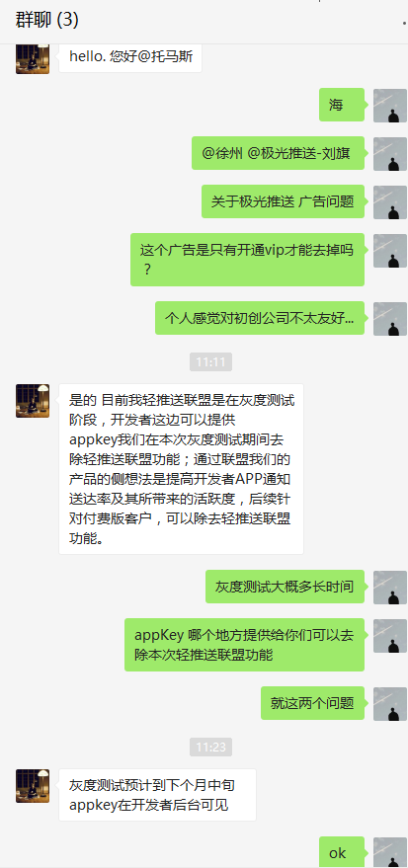Click avatar next to '这个广告是只有开通vip' message

click(x=390, y=251)
